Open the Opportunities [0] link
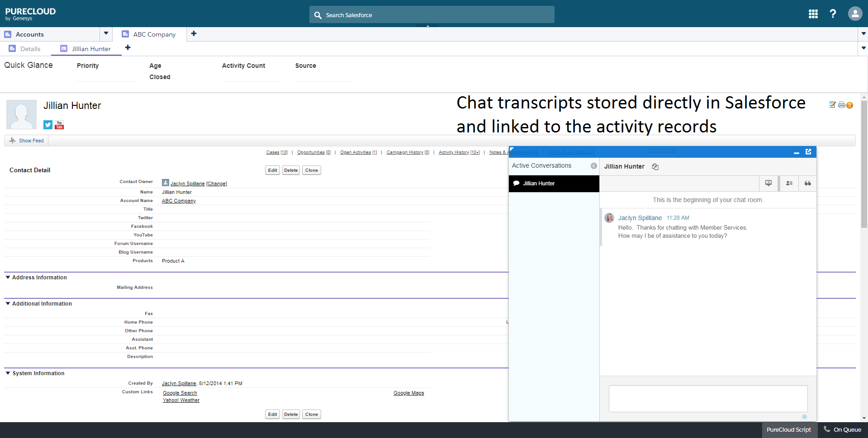Viewport: 868px width, 438px height. click(314, 152)
